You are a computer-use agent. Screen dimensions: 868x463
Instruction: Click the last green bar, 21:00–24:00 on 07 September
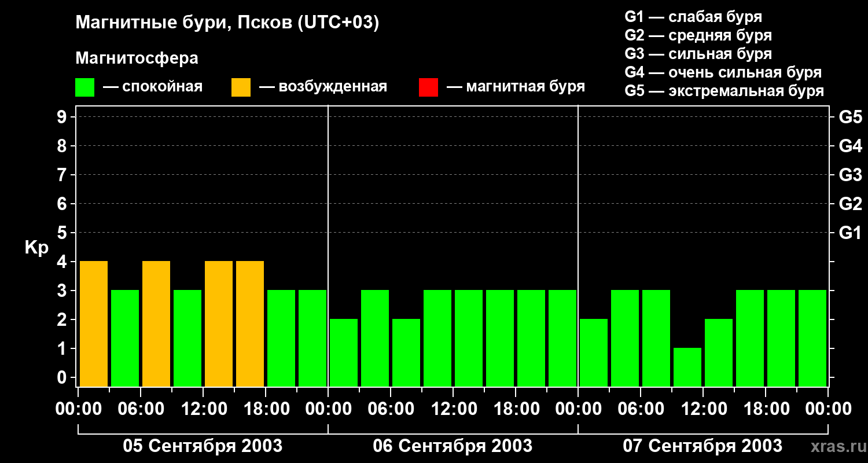click(x=812, y=338)
